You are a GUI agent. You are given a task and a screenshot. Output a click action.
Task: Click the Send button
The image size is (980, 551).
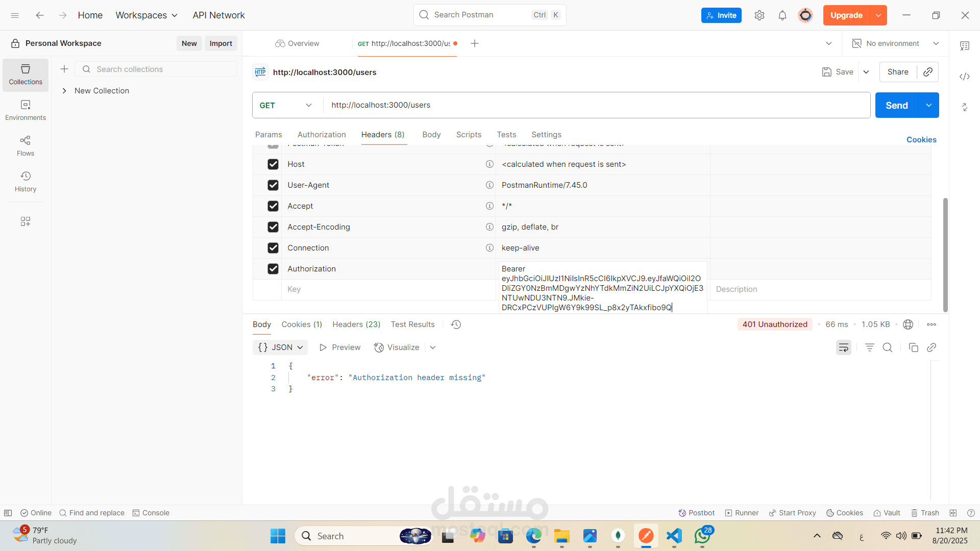(x=896, y=105)
